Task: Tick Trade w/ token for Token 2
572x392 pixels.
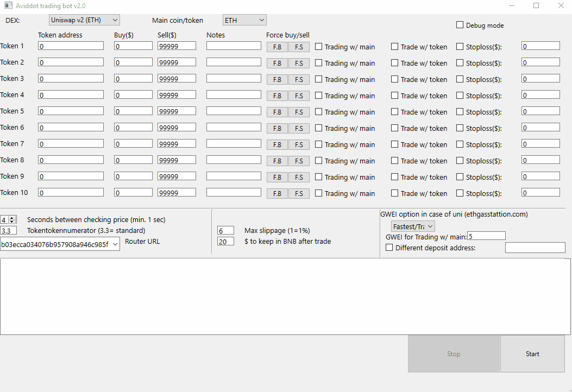Action: tap(394, 63)
